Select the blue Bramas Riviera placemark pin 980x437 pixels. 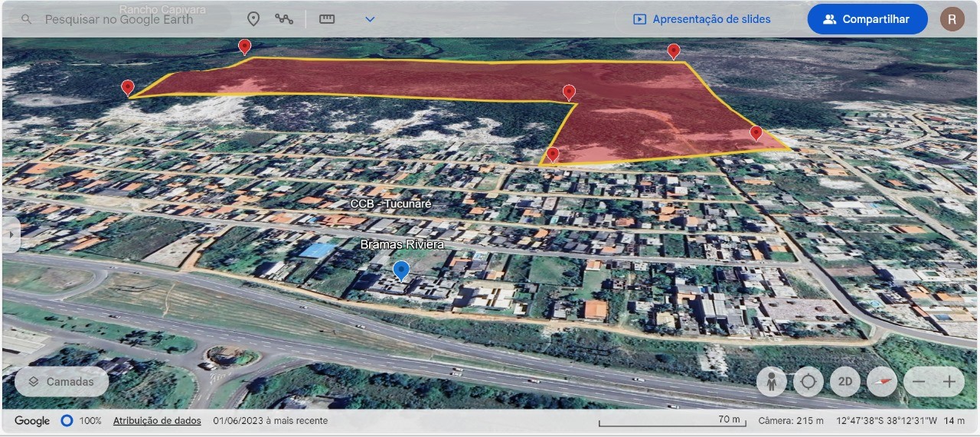(x=401, y=270)
